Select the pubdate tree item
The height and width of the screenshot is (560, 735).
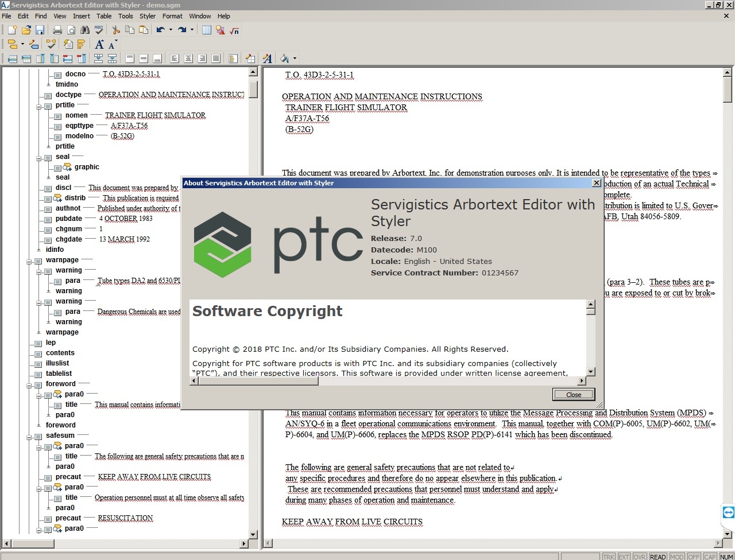69,219
